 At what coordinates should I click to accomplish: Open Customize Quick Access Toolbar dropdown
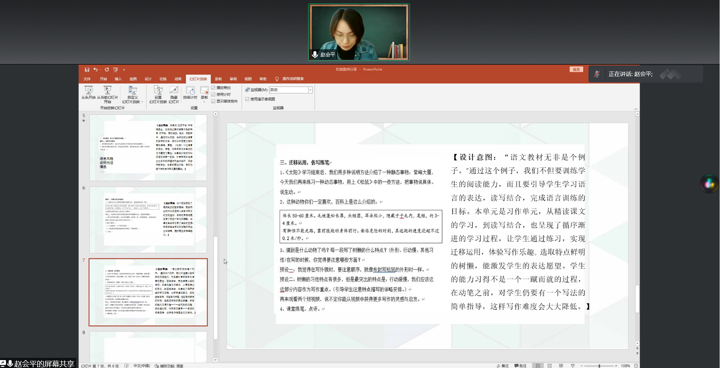(124, 70)
